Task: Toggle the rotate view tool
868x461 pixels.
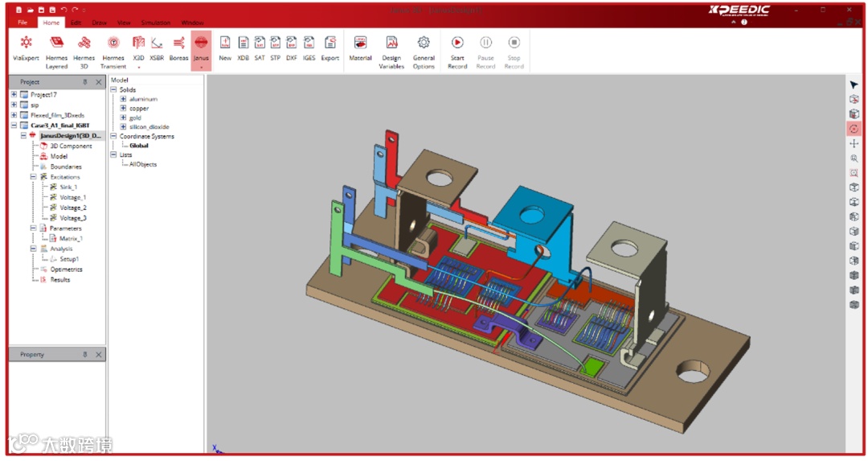Action: 854,129
